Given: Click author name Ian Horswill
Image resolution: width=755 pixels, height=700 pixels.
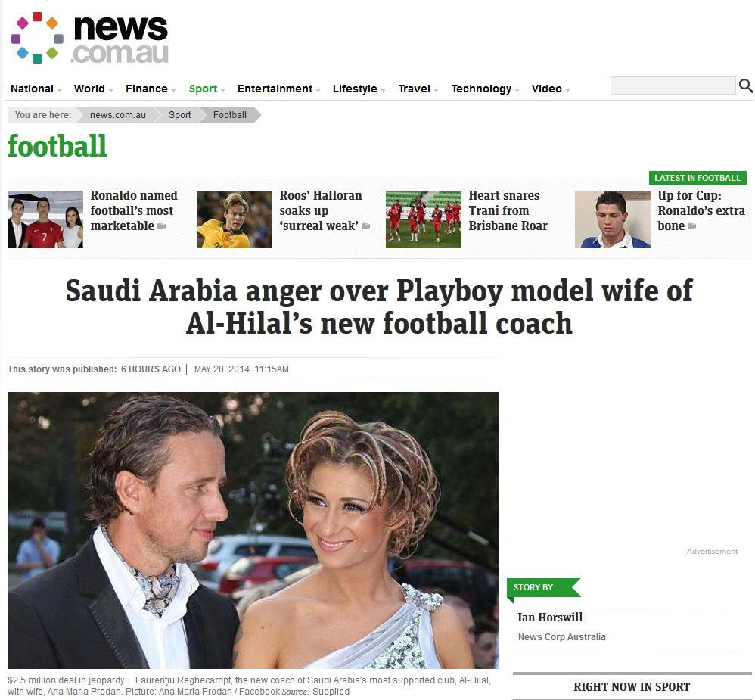Looking at the screenshot, I should coord(550,618).
